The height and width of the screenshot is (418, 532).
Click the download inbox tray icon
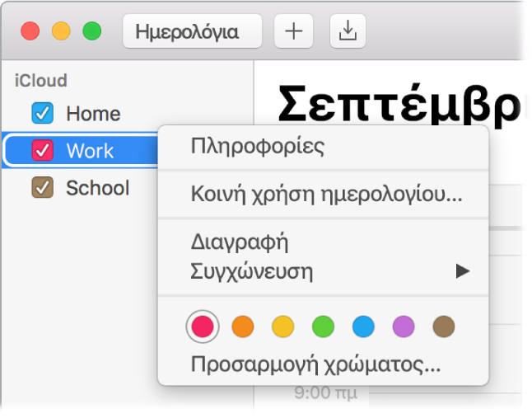pyautogui.click(x=348, y=32)
